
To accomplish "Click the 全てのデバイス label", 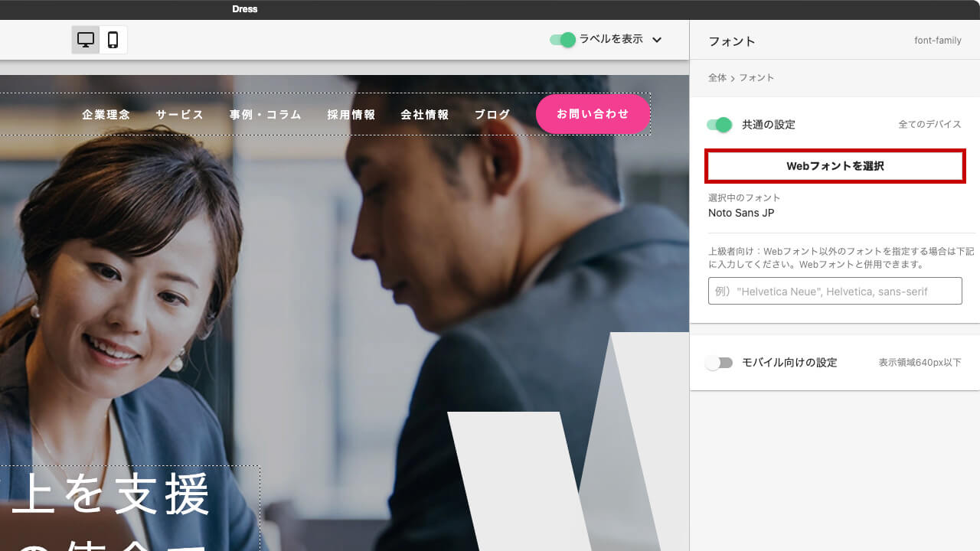I will (x=929, y=125).
